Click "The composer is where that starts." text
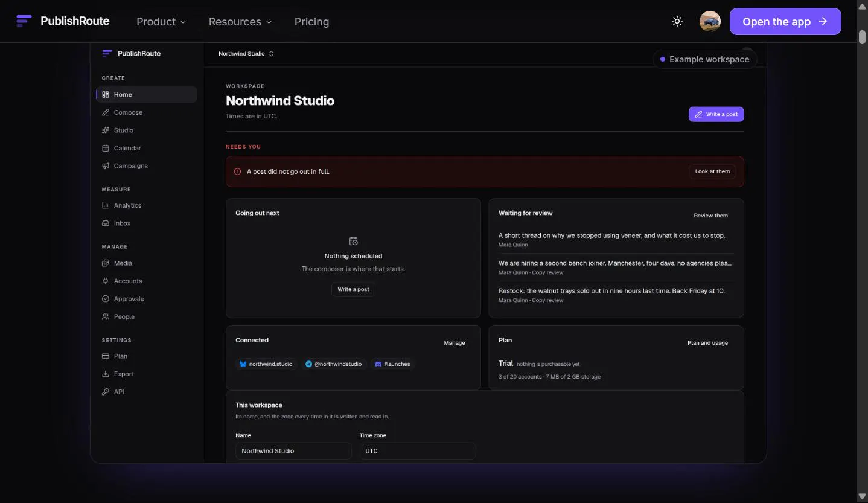The width and height of the screenshot is (868, 503). coord(353,269)
